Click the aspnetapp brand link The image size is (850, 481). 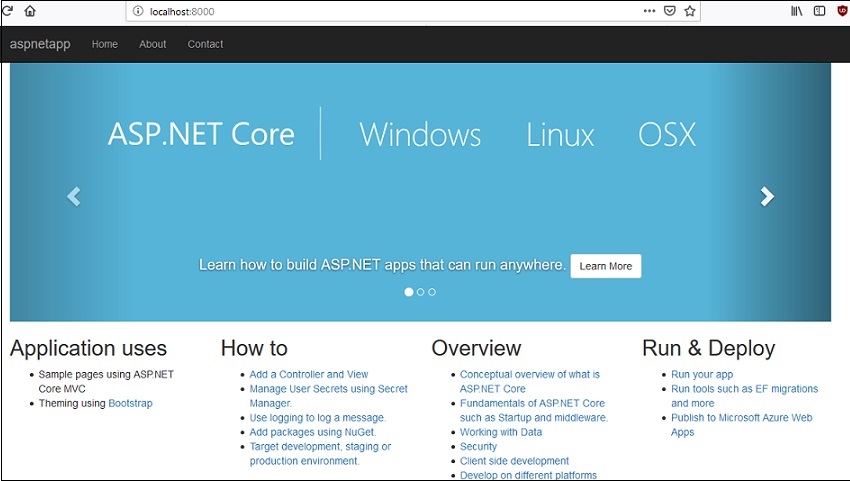tap(40, 44)
